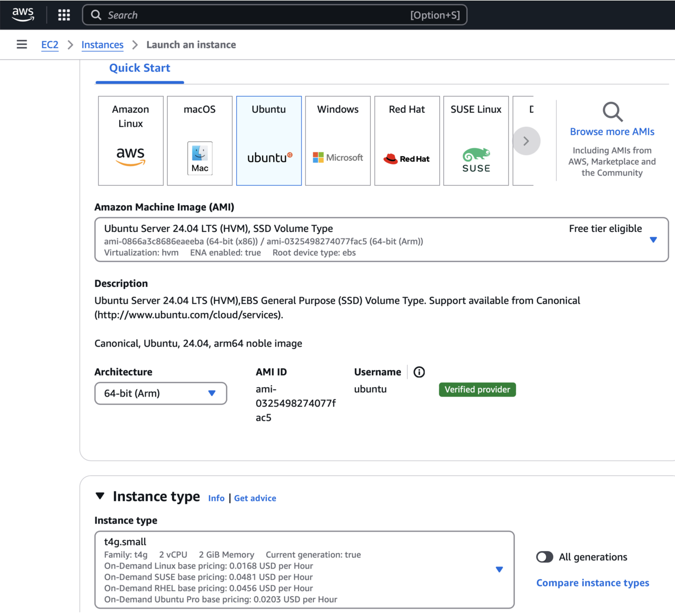Choose the Windows Microsoft AMI tile
The width and height of the screenshot is (675, 616).
tap(338, 141)
